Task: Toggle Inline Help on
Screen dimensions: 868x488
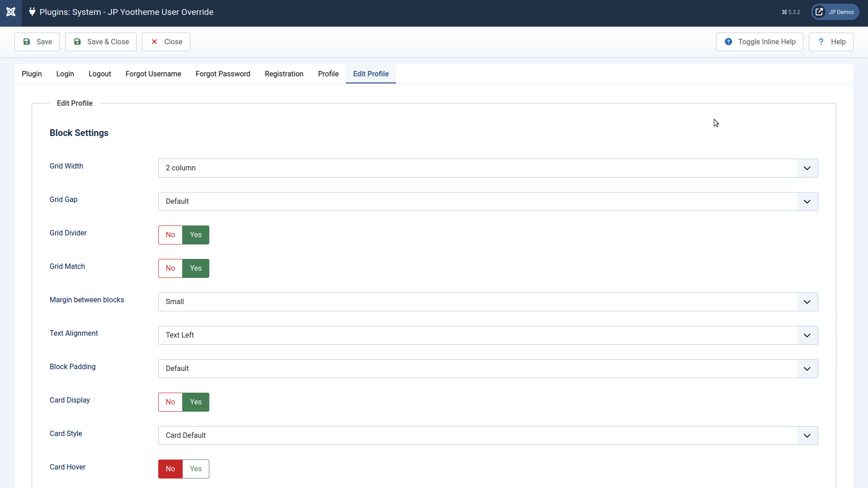Action: click(759, 42)
